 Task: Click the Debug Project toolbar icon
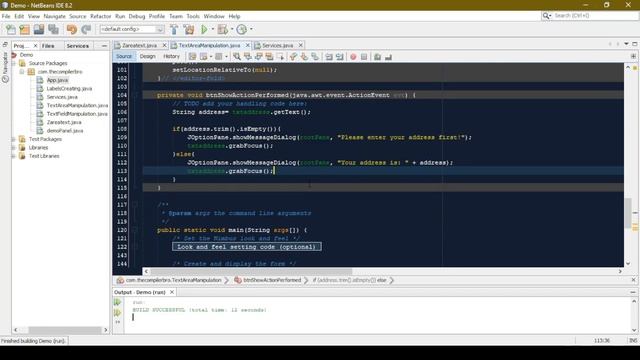222,29
